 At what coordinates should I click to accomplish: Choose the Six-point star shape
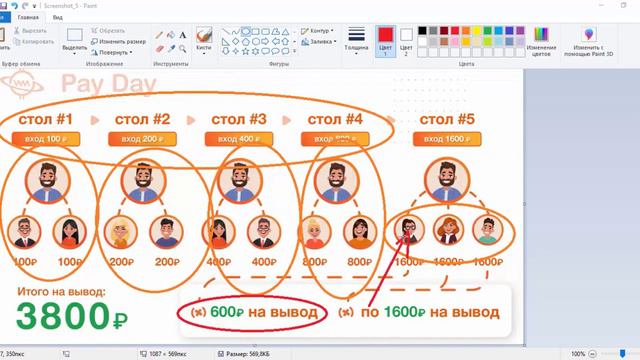click(x=256, y=51)
